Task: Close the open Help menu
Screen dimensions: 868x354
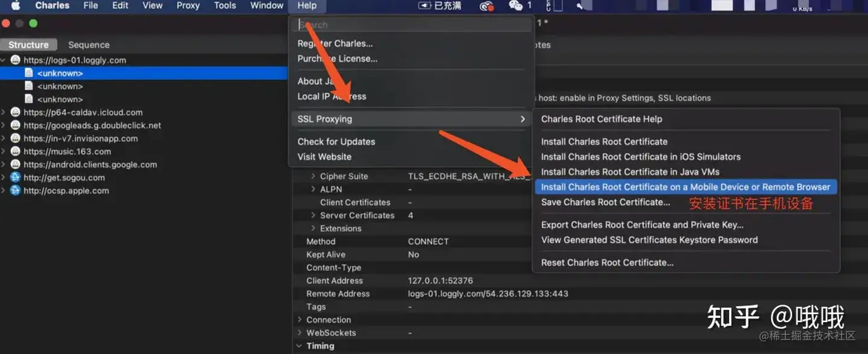Action: 307,5
